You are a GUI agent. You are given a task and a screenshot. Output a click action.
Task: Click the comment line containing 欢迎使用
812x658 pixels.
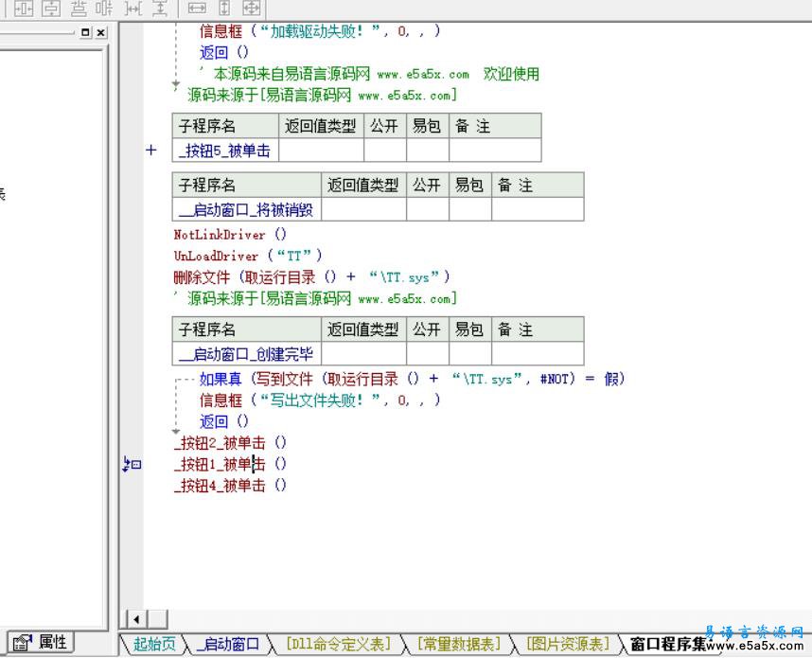point(369,74)
